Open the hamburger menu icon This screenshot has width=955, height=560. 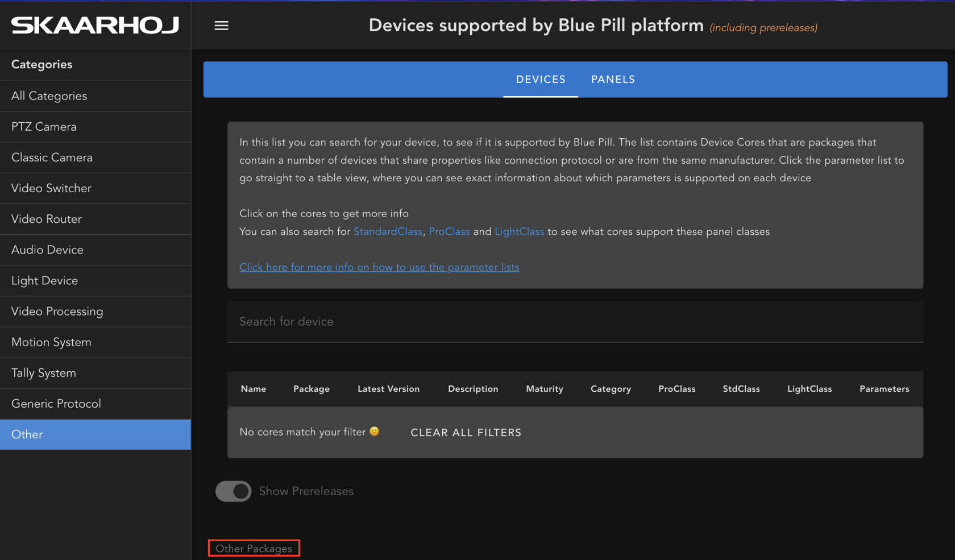(x=221, y=26)
